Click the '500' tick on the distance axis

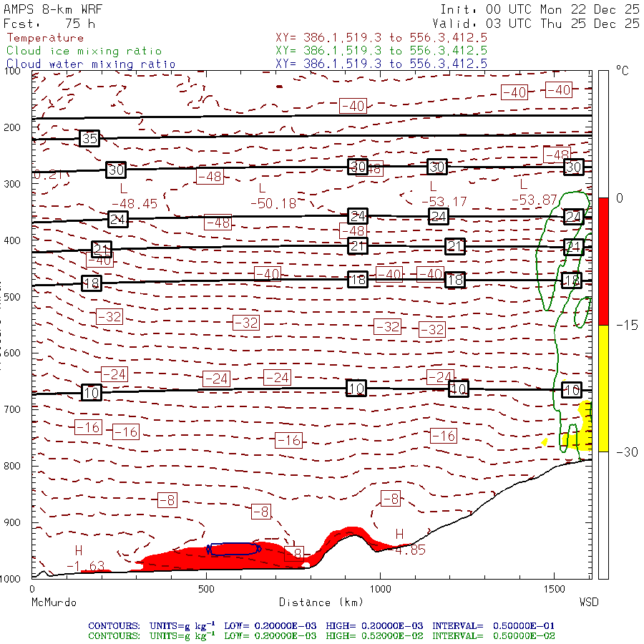point(206,589)
